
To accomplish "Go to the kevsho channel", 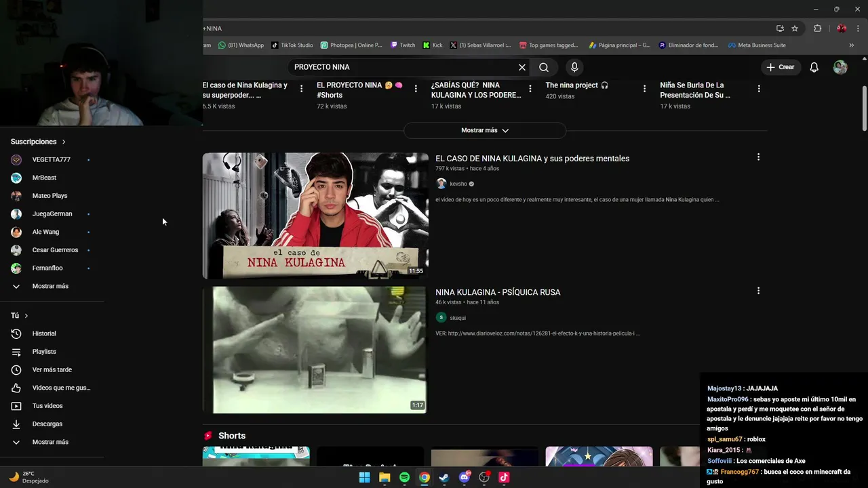I will 458,184.
